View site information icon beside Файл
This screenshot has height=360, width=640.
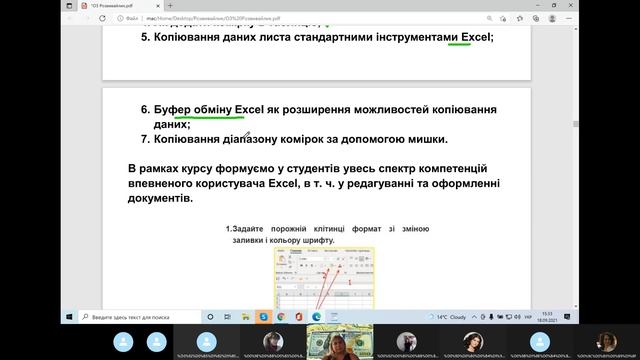point(120,18)
